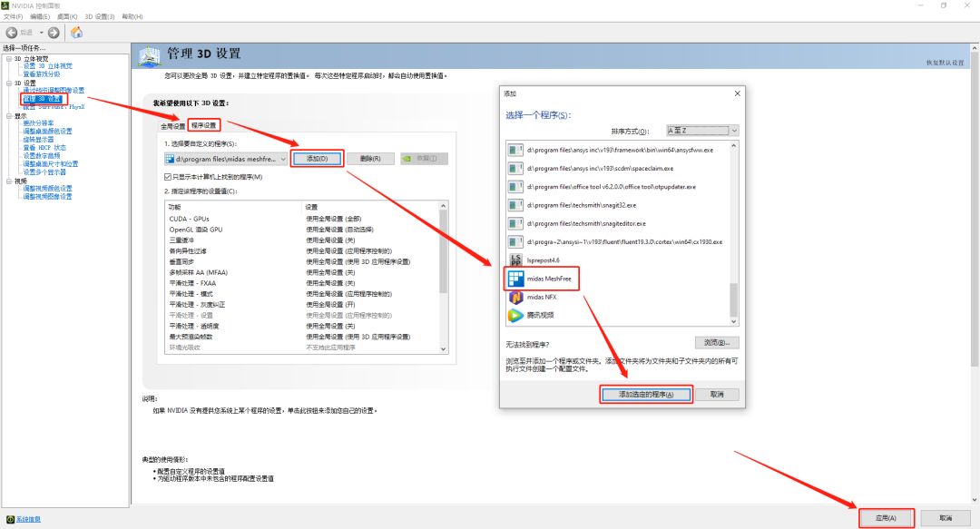The width and height of the screenshot is (980, 529).
Task: Click 添加选定的程序(A) button
Action: tap(646, 395)
